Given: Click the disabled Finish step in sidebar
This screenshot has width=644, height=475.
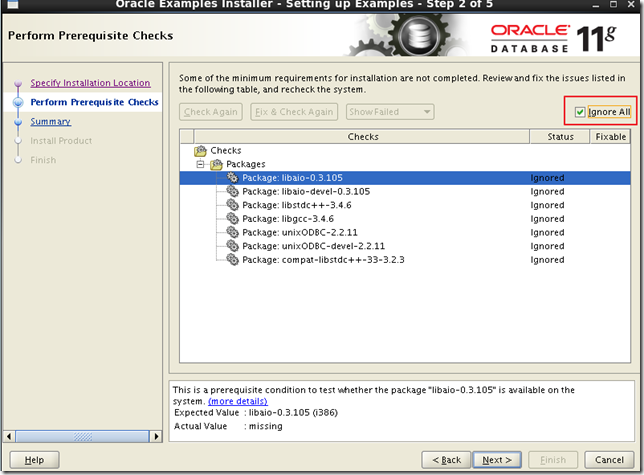Looking at the screenshot, I should [x=43, y=160].
